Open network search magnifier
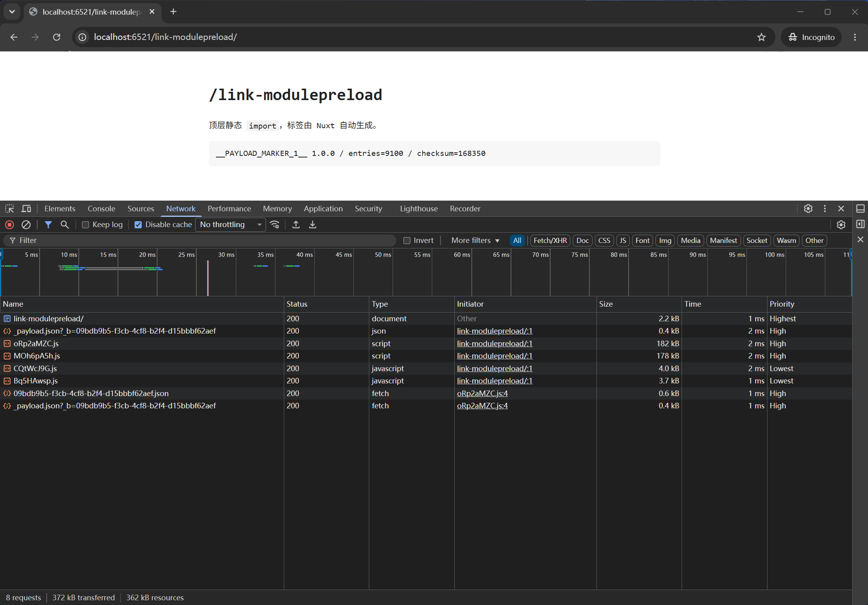The width and height of the screenshot is (868, 605). (x=65, y=225)
